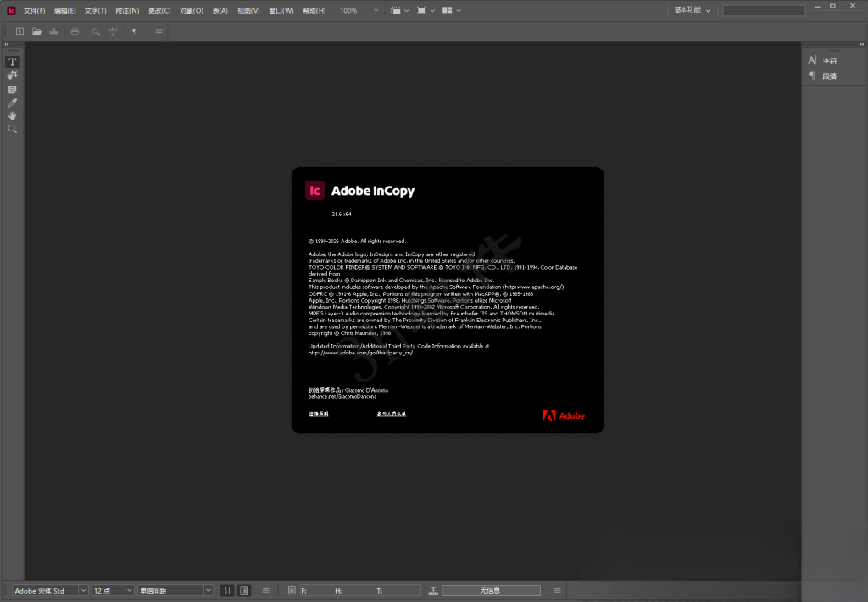This screenshot has height=602, width=868.
Task: Open the arrange documents icon dropdown
Action: [451, 10]
